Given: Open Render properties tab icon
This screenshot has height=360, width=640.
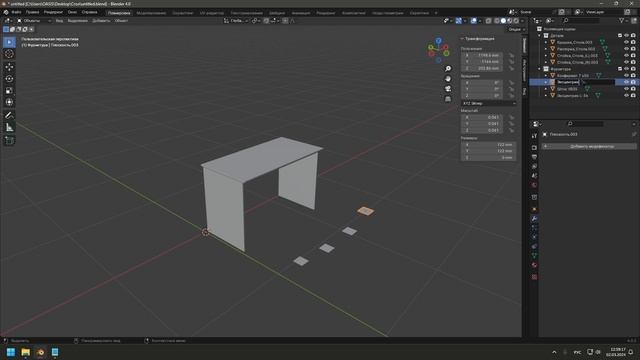Looking at the screenshot, I should click(x=534, y=148).
